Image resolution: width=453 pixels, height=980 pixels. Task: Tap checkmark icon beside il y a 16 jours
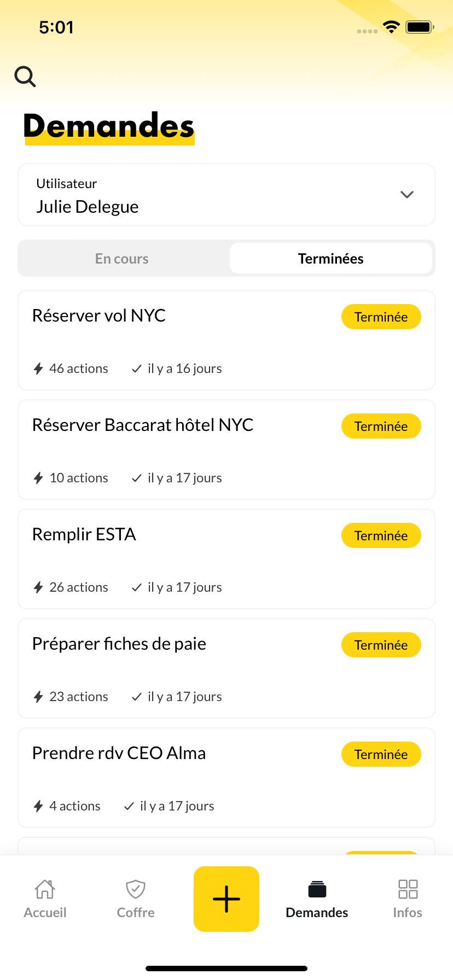tap(137, 369)
